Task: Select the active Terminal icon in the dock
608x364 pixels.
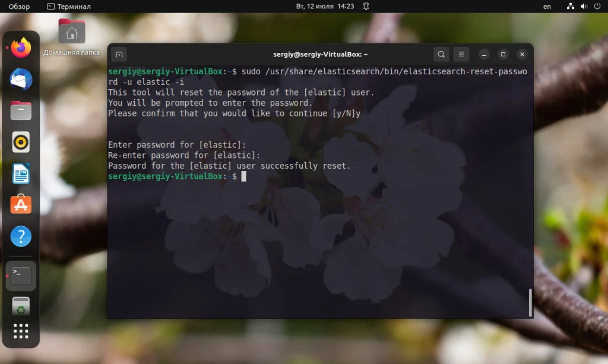Action: tap(21, 275)
